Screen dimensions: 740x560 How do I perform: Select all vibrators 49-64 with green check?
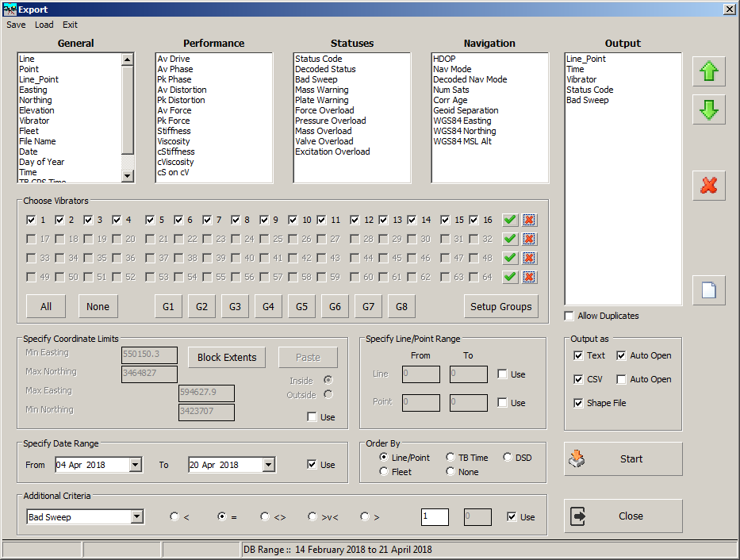click(510, 277)
